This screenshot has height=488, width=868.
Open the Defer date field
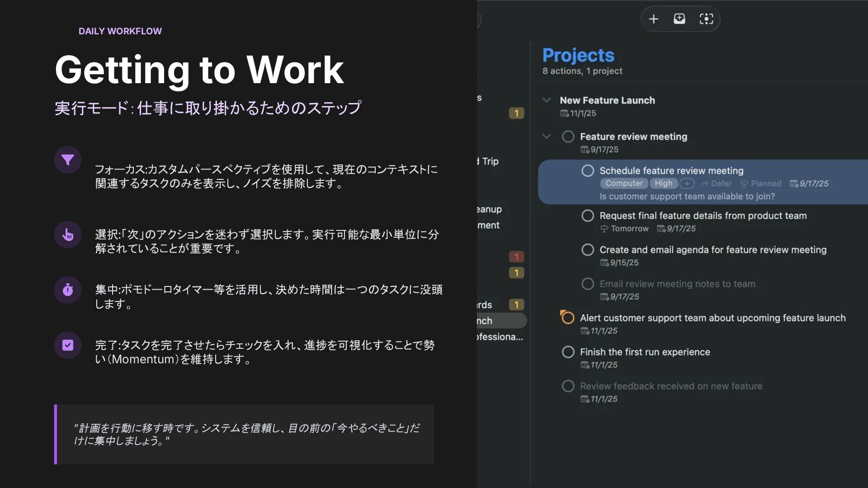pyautogui.click(x=717, y=183)
